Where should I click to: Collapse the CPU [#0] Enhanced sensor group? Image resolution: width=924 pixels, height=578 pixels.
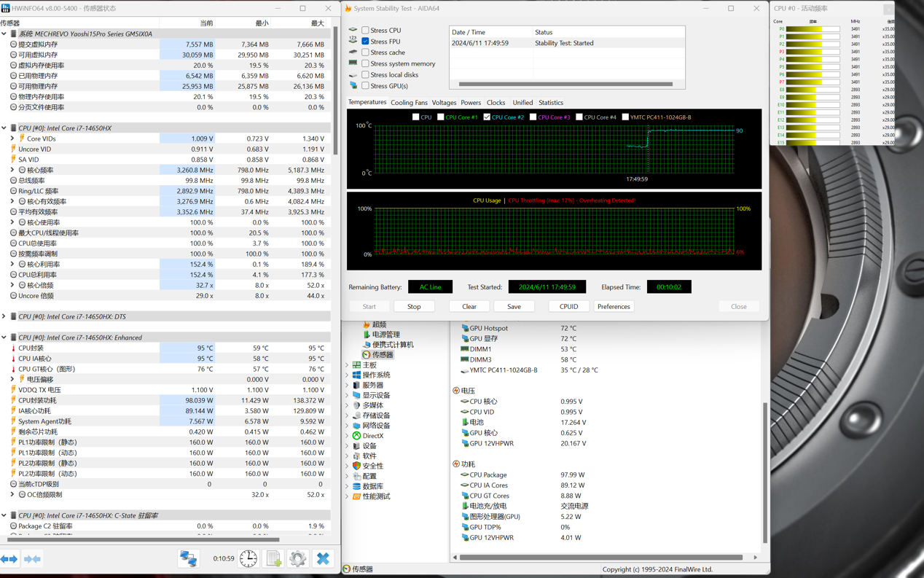pos(4,337)
